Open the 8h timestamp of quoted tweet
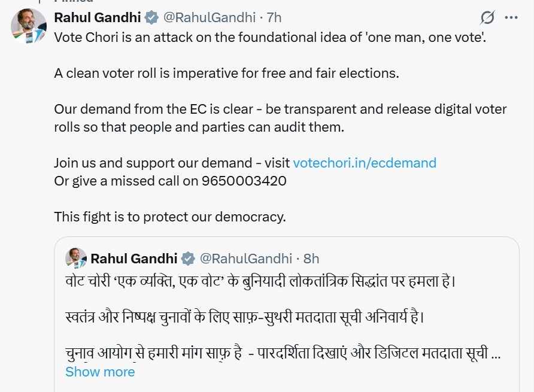Screen dimensions: 534x392 pyautogui.click(x=311, y=259)
